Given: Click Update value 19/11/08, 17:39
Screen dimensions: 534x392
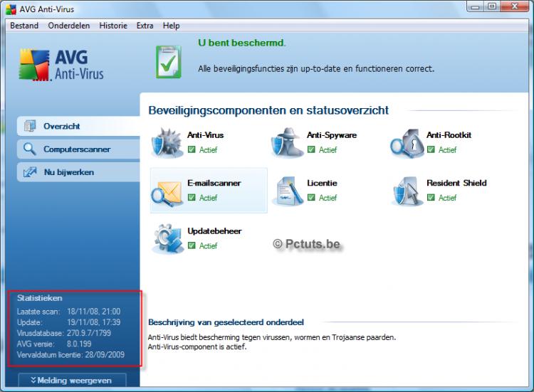Looking at the screenshot, I should point(94,322).
